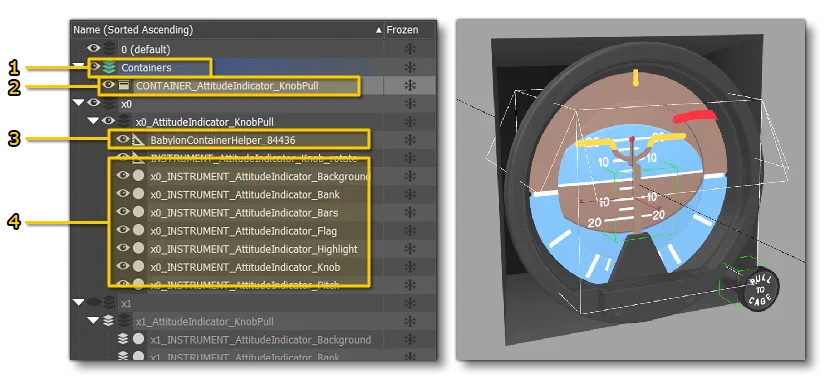
Task: Click the container icon beside CONTAINER_AttitudeIndicator_KnobPull
Action: [x=124, y=85]
